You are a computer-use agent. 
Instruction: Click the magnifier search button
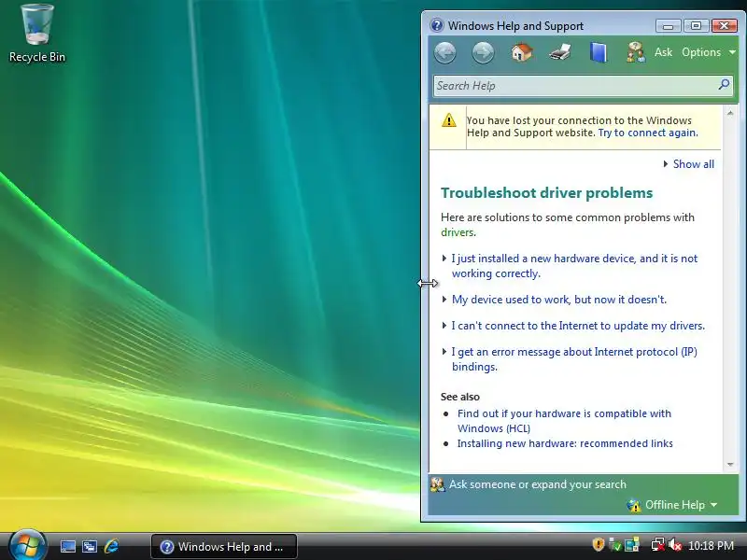pos(725,85)
